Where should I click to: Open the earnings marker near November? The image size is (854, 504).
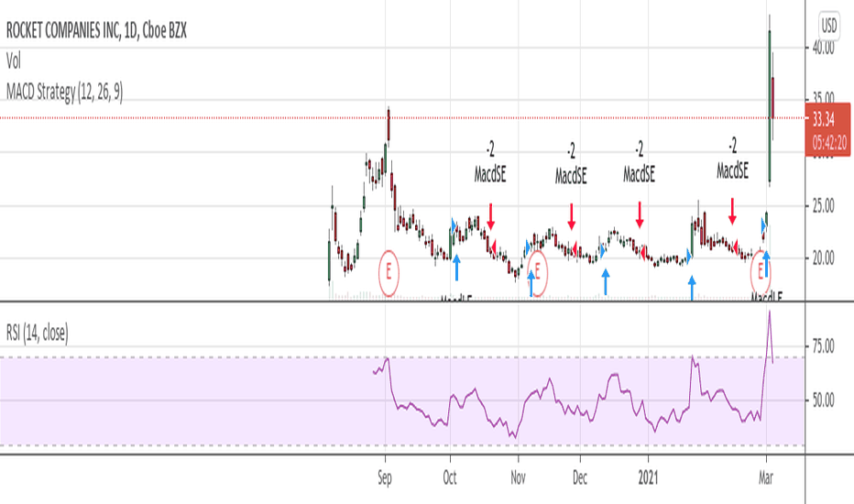click(x=538, y=272)
